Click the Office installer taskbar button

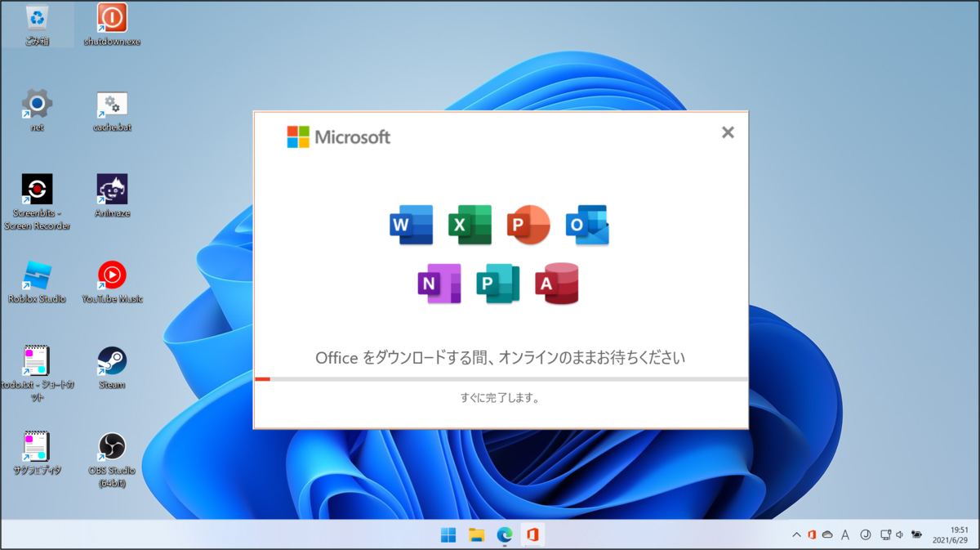point(532,535)
